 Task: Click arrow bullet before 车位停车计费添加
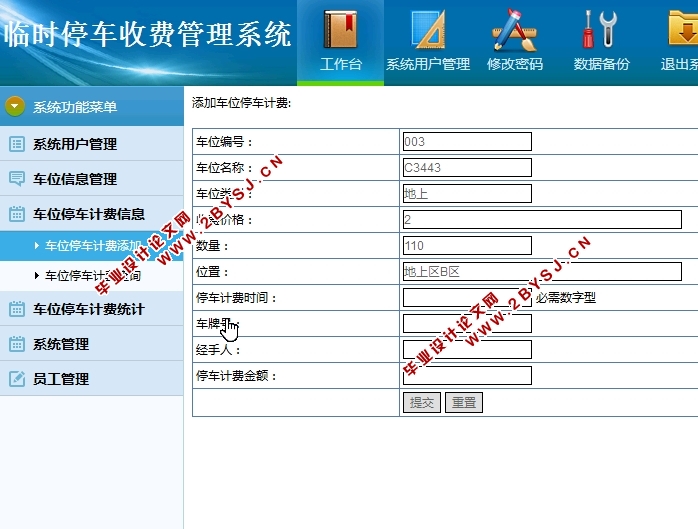(x=37, y=245)
